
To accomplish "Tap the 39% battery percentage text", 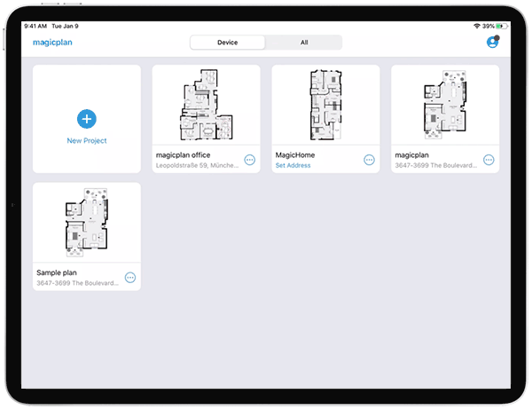I will tap(489, 26).
